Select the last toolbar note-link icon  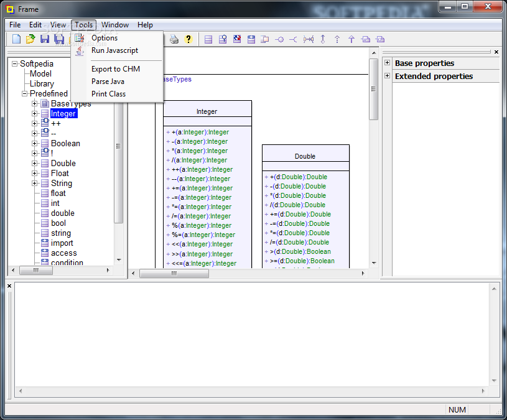[x=380, y=39]
